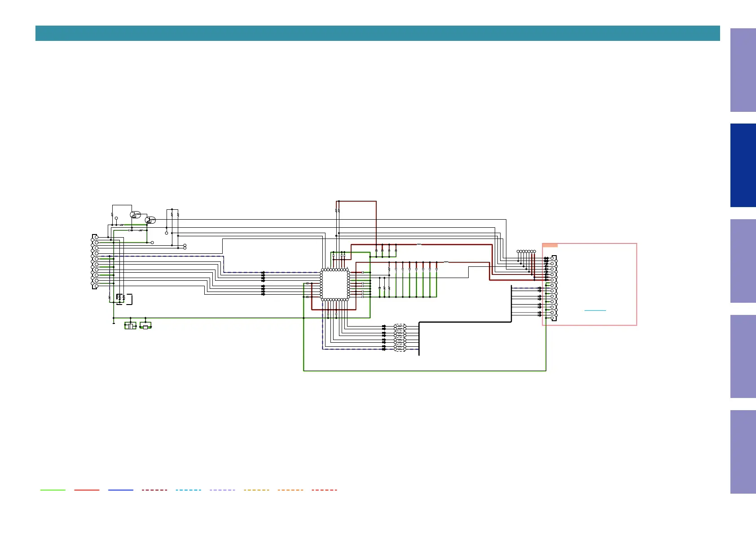Open the purple side tab beside the pink box
Image resolution: width=756 pixels, height=535 pixels.
743,261
